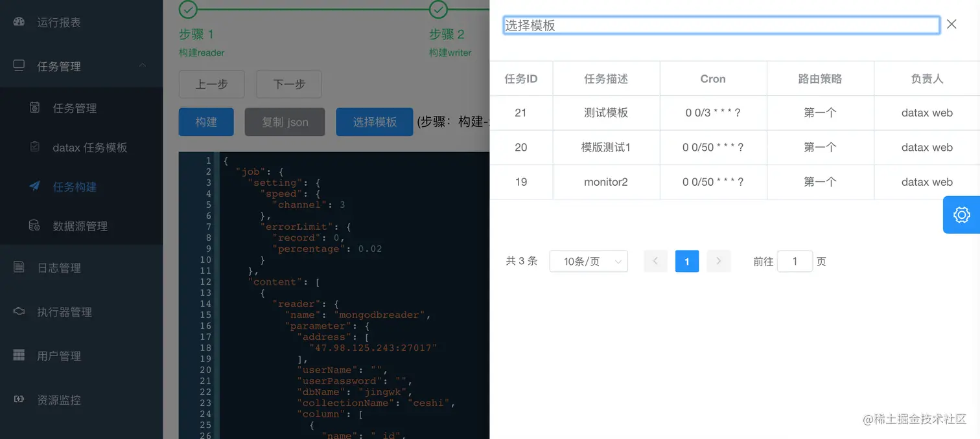Select template row with ID 20
The height and width of the screenshot is (439, 980).
pos(735,147)
